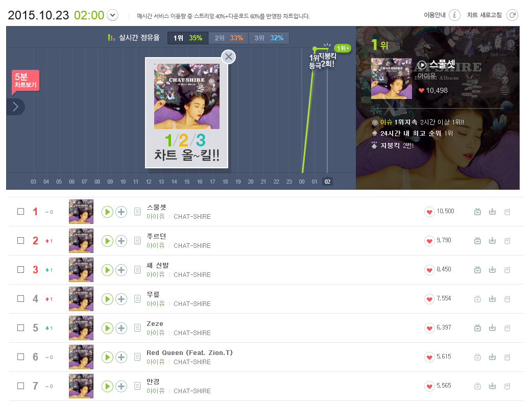Add 푸르던 to playlist with plus icon
Image resolution: width=532 pixels, height=407 pixels.
point(121,241)
